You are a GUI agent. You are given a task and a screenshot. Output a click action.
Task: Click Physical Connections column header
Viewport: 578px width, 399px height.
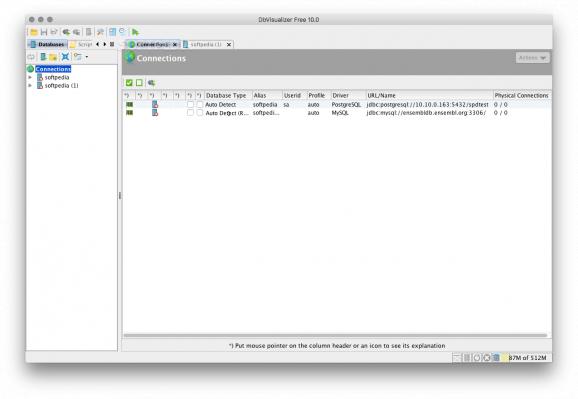pyautogui.click(x=522, y=96)
